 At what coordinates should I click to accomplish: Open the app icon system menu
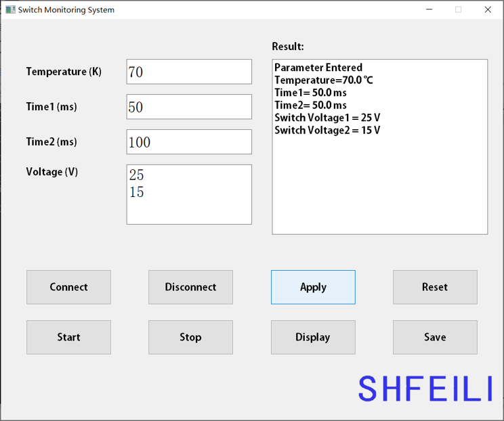10,10
